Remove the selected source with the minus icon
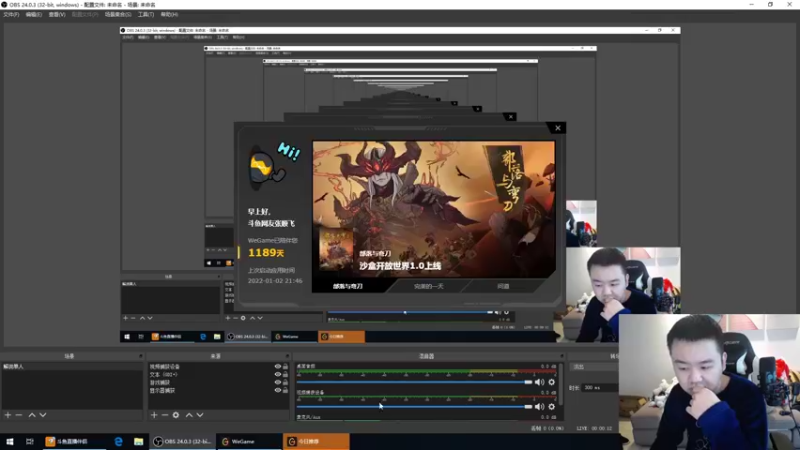Image resolution: width=800 pixels, height=450 pixels. tap(165, 415)
